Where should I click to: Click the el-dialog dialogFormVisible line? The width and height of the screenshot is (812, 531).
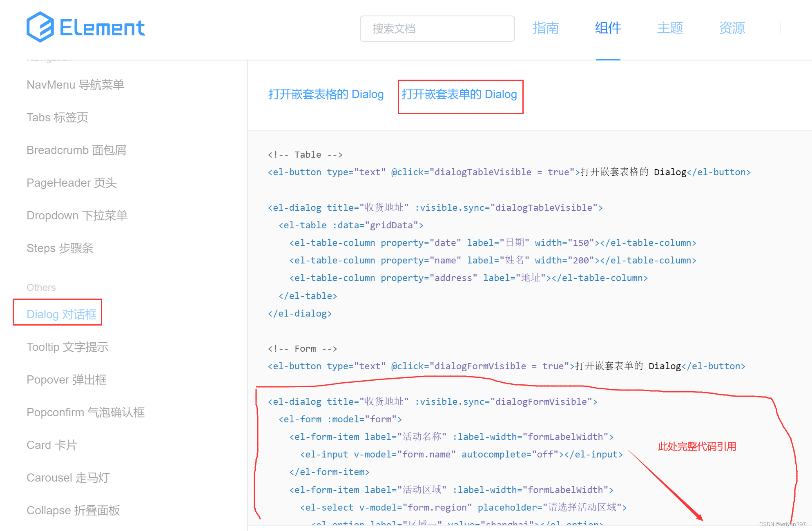[433, 402]
